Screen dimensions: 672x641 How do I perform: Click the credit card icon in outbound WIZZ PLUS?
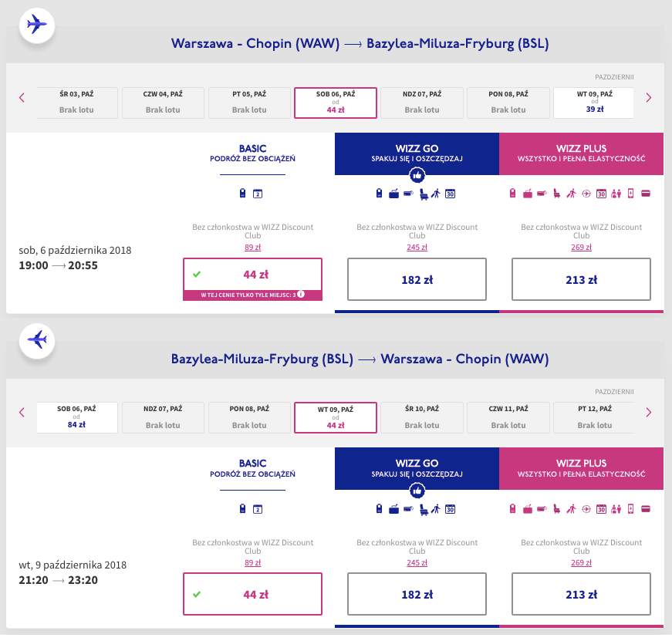pos(645,194)
